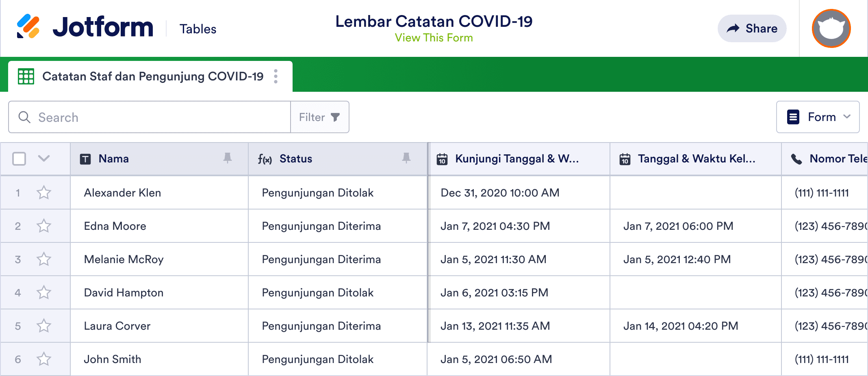Star the Alexander Klen row
Image resolution: width=868 pixels, height=376 pixels.
44,192
